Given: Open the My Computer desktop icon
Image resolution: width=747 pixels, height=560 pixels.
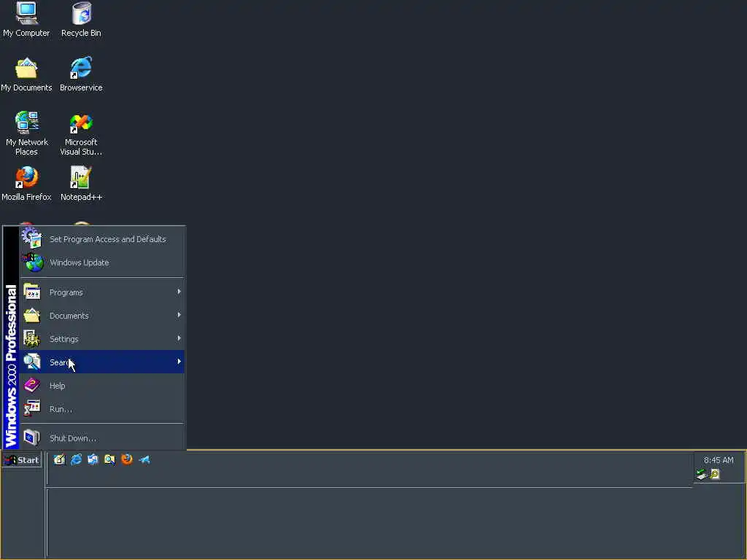Looking at the screenshot, I should [x=26, y=19].
